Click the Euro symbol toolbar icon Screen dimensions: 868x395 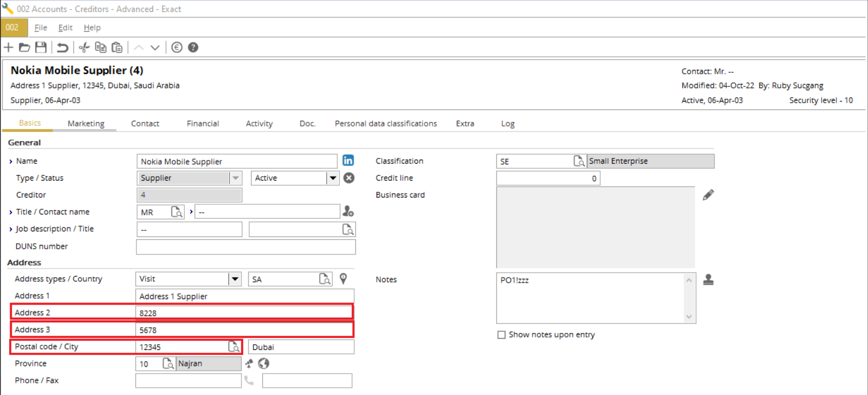(177, 47)
